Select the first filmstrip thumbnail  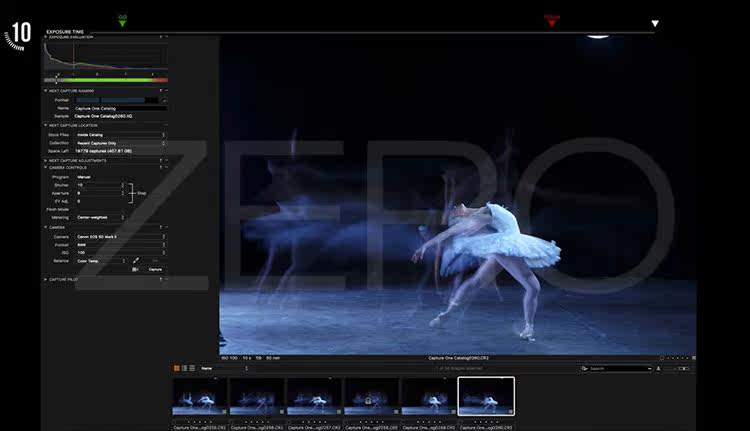point(199,397)
